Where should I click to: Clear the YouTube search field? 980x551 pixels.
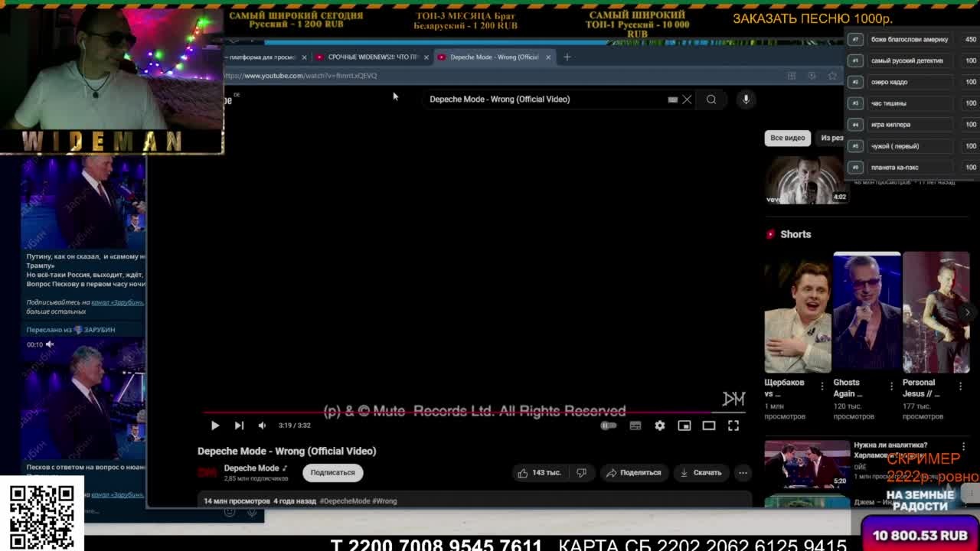tap(687, 99)
